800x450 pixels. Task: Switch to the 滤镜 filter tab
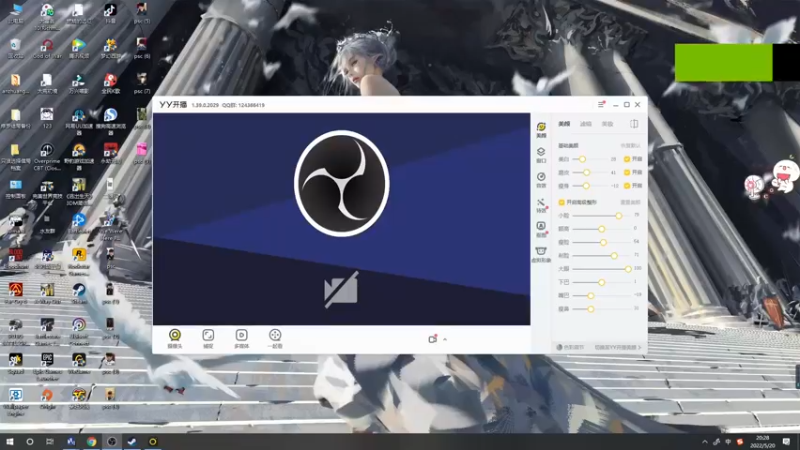[x=586, y=124]
